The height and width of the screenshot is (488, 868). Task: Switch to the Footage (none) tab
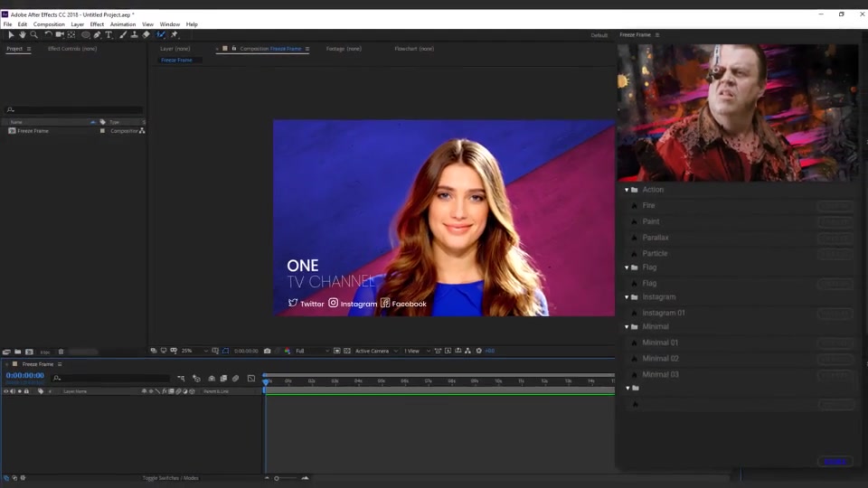coord(344,49)
